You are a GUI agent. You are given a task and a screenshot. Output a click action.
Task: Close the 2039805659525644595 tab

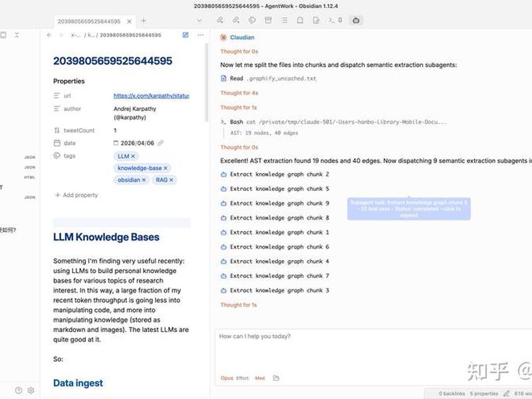click(x=129, y=21)
